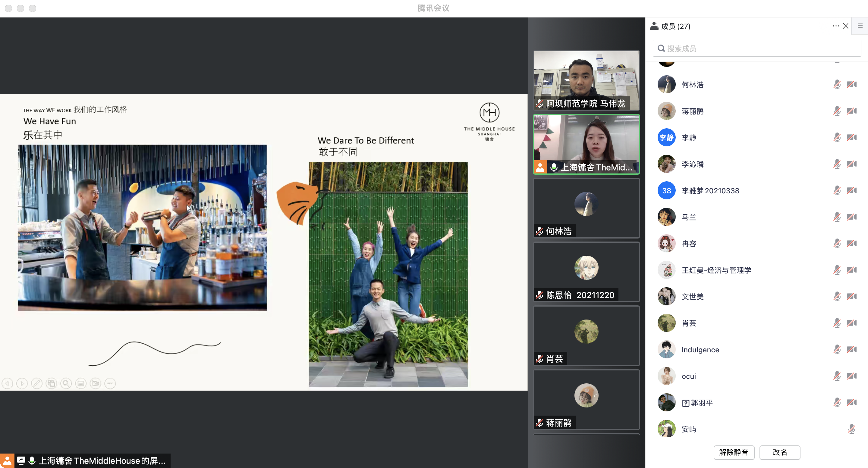This screenshot has width=868, height=468.
Task: Click the camera-off icon on slide toolbar
Action: pyautogui.click(x=96, y=383)
